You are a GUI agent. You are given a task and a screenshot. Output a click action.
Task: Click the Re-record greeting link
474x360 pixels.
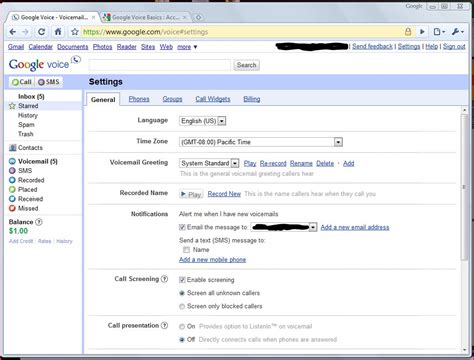273,163
